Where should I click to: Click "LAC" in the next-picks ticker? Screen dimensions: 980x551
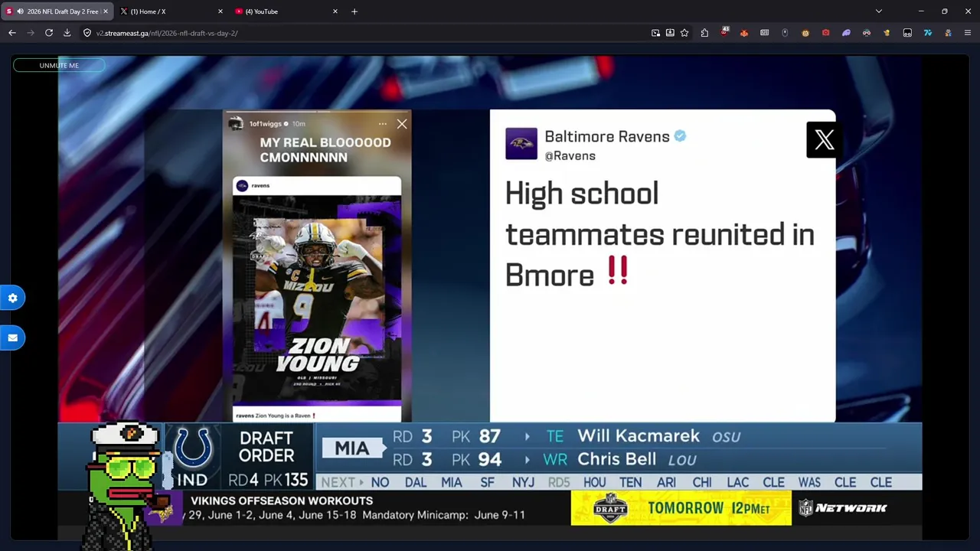click(737, 482)
